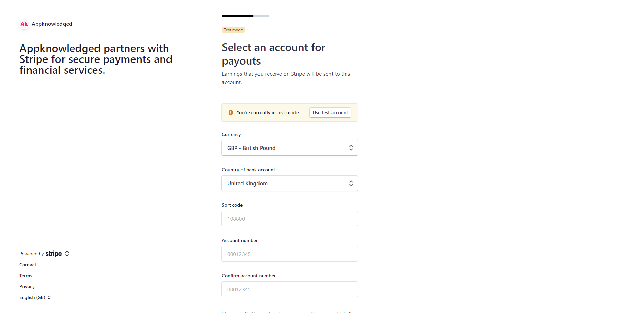The height and width of the screenshot is (313, 644).
Task: Click the Ak logo icon
Action: tap(24, 24)
